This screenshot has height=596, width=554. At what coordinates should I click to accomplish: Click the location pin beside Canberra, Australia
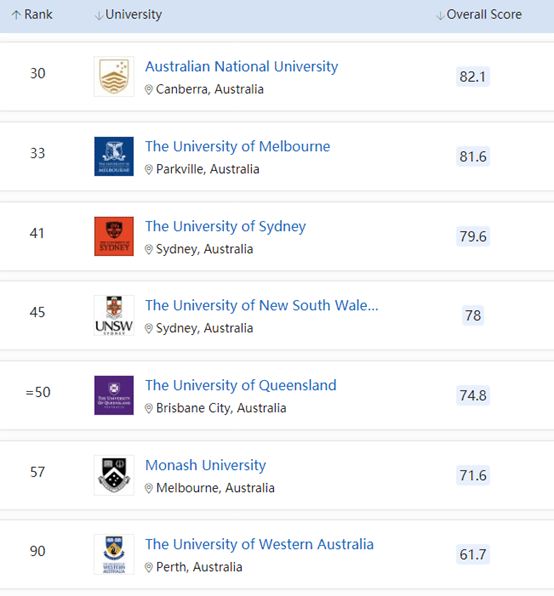149,90
